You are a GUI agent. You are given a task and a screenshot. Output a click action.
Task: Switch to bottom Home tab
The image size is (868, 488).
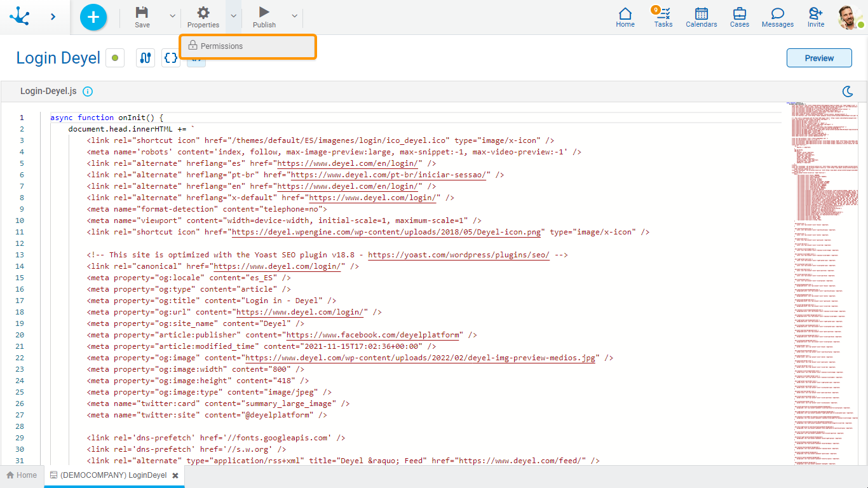tap(22, 475)
